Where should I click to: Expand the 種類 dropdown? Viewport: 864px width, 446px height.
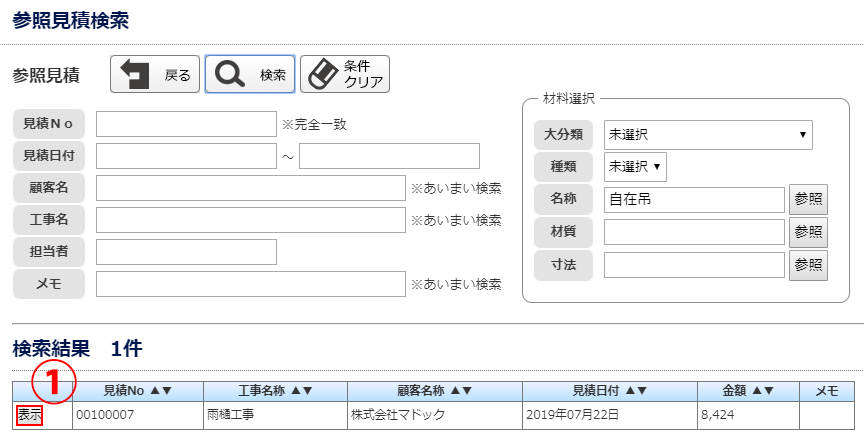[635, 166]
